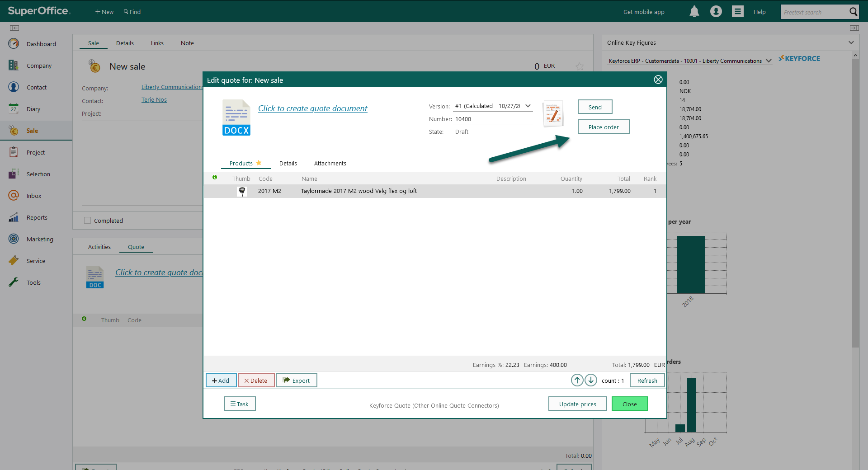Click the favorite star on New sale
The image size is (868, 470).
[580, 66]
